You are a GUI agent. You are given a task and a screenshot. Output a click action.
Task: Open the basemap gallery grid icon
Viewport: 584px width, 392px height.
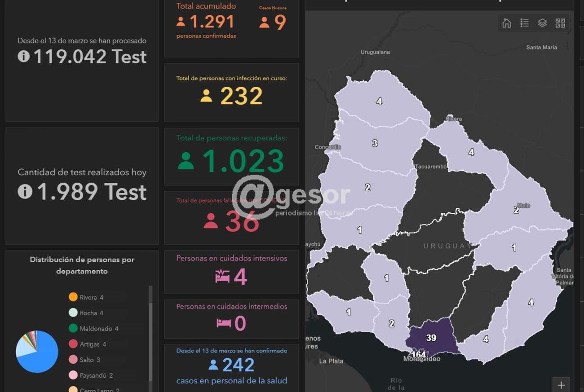560,23
